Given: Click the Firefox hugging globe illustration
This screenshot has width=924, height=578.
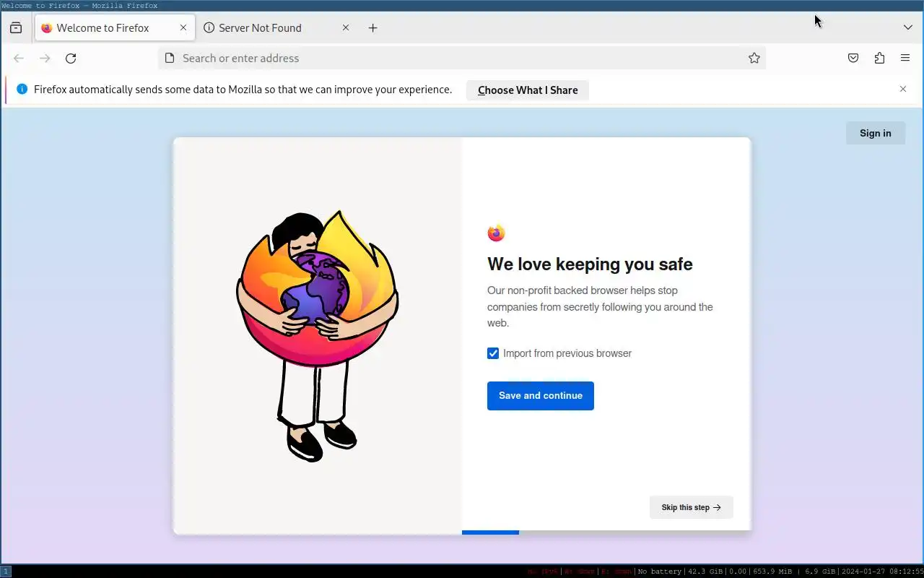Looking at the screenshot, I should (x=318, y=336).
